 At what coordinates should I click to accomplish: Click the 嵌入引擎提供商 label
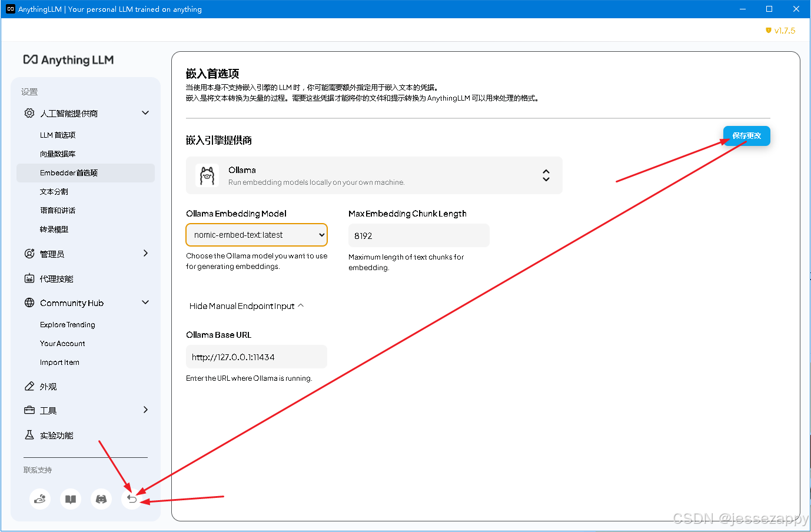click(x=219, y=140)
